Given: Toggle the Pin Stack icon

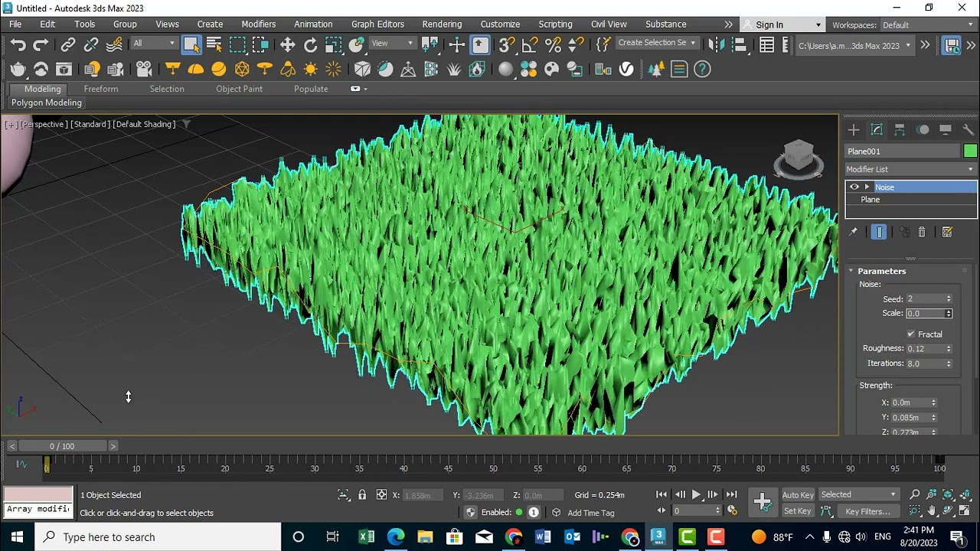Looking at the screenshot, I should pyautogui.click(x=853, y=232).
